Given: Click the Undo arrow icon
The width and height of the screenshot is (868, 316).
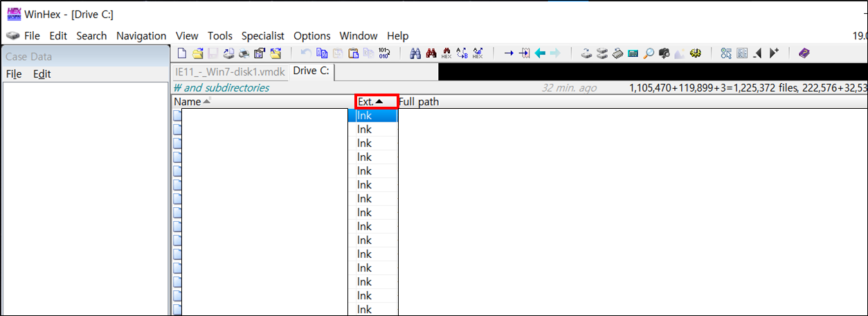Looking at the screenshot, I should point(306,53).
